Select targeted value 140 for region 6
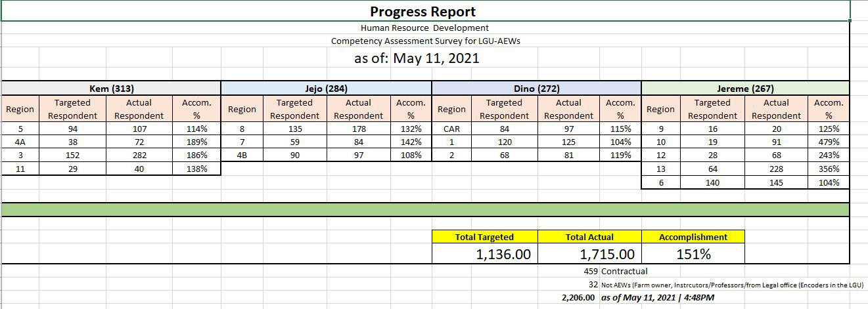The height and width of the screenshot is (309, 868). (712, 182)
